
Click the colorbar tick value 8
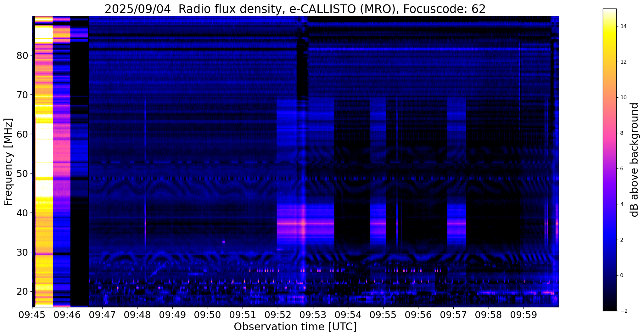tap(622, 133)
